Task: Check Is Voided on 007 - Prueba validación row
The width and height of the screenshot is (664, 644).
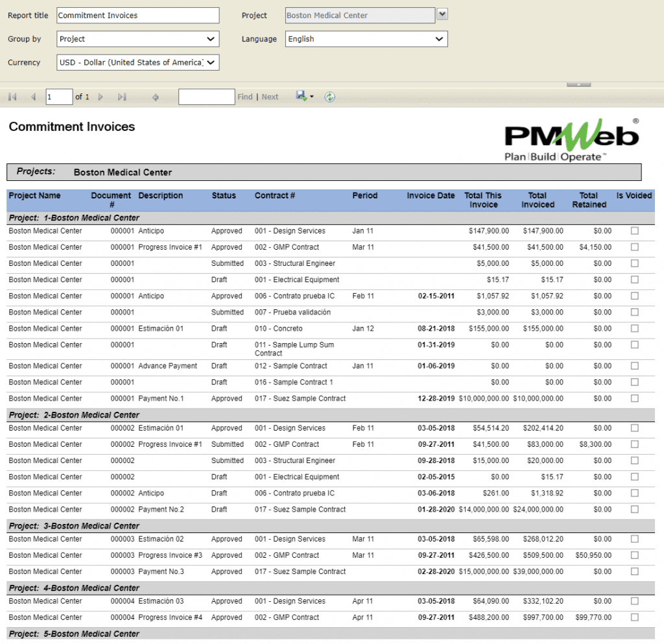Action: [634, 312]
